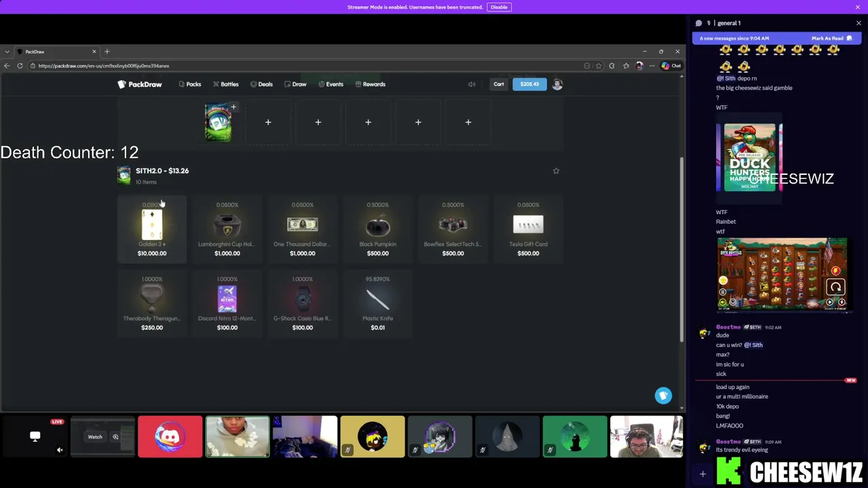The width and height of the screenshot is (868, 488).
Task: Open threads icon beside general 1
Action: click(698, 23)
